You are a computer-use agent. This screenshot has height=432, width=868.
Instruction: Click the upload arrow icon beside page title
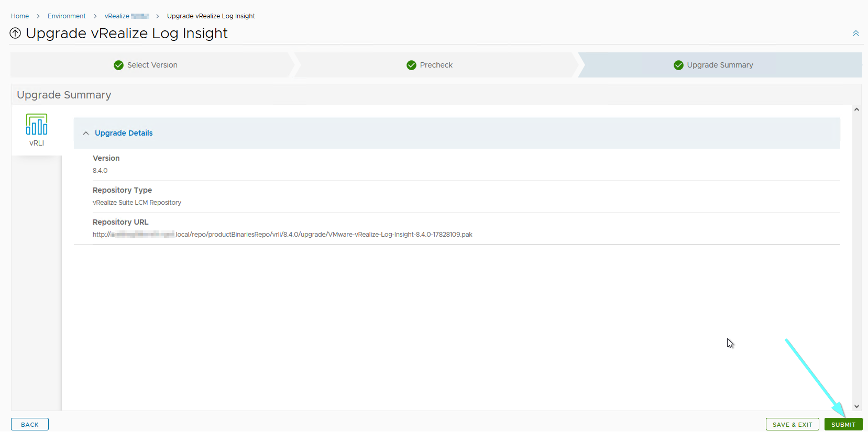pos(15,34)
